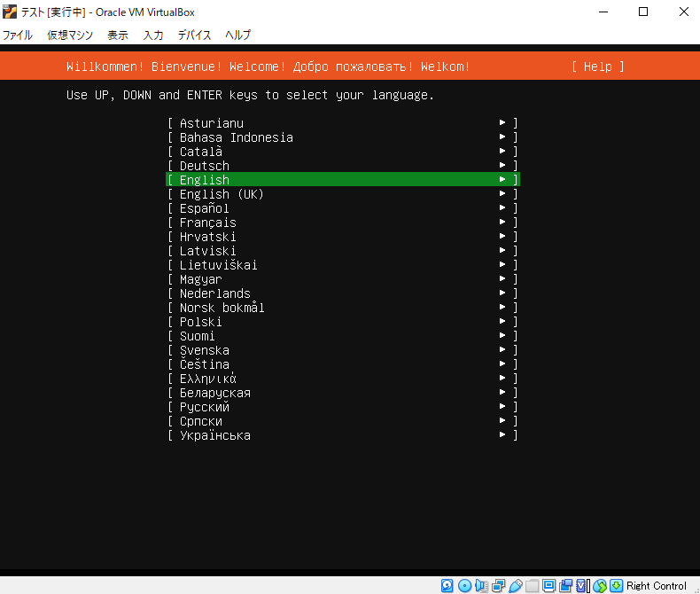Click the video recording status icon
This screenshot has width=700, height=594.
point(565,585)
